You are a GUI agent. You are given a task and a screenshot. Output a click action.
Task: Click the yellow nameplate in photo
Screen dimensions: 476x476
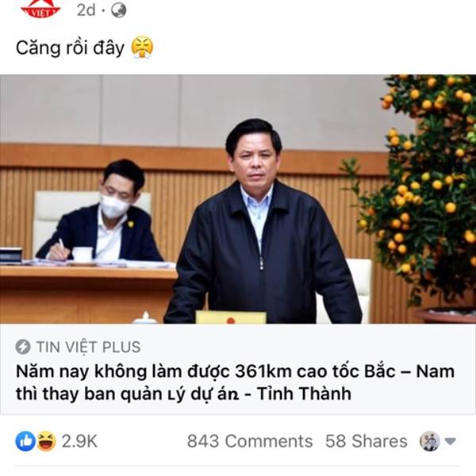tap(231, 317)
